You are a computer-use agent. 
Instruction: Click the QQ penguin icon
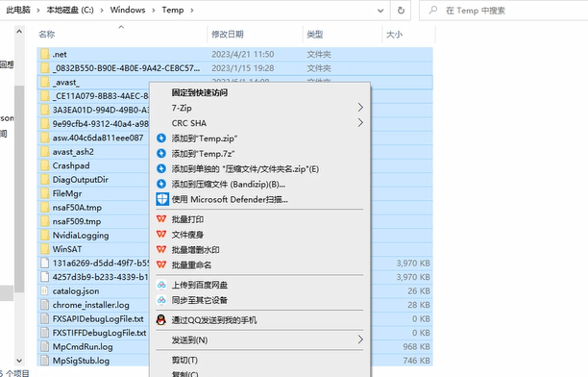click(161, 319)
